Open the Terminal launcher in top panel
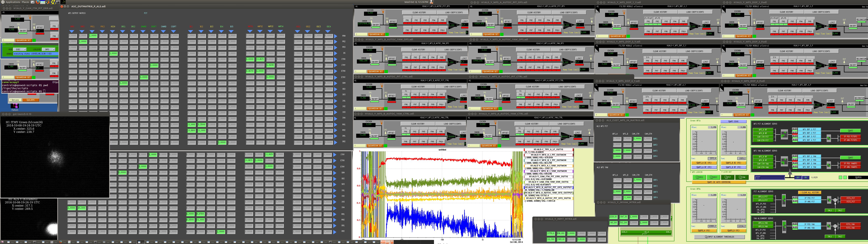868x244 pixels. point(58,2)
